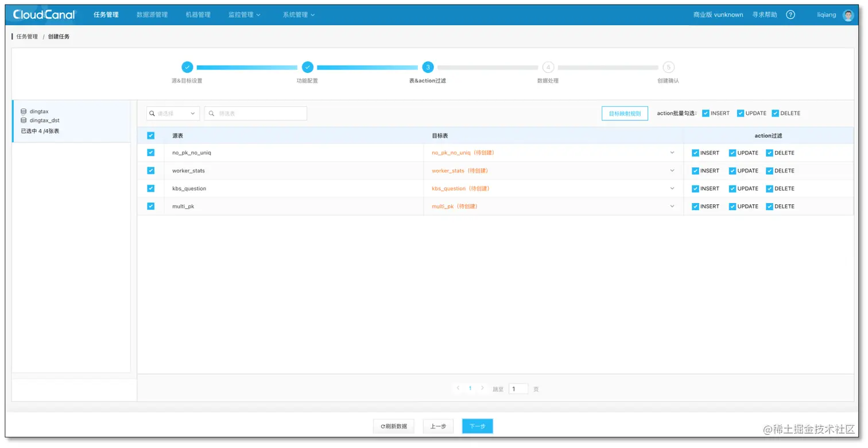The width and height of the screenshot is (868, 448).
Task: Click step 4 circle in wizard
Action: pos(548,67)
